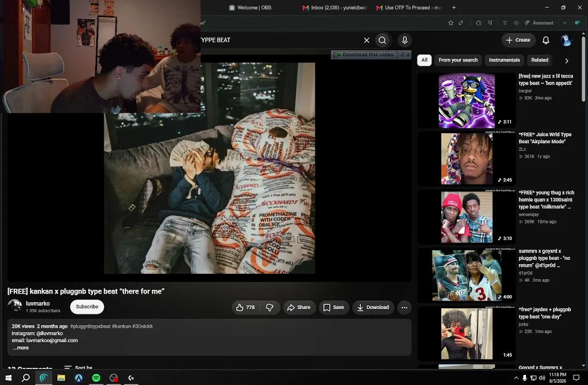Image resolution: width=588 pixels, height=385 pixels.
Task: Select the Related chip
Action: 540,60
